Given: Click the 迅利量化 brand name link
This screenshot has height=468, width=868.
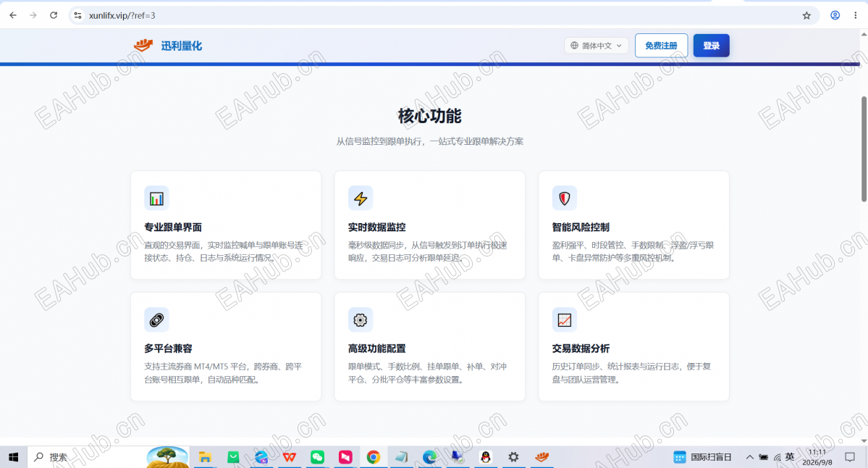Looking at the screenshot, I should click(182, 46).
